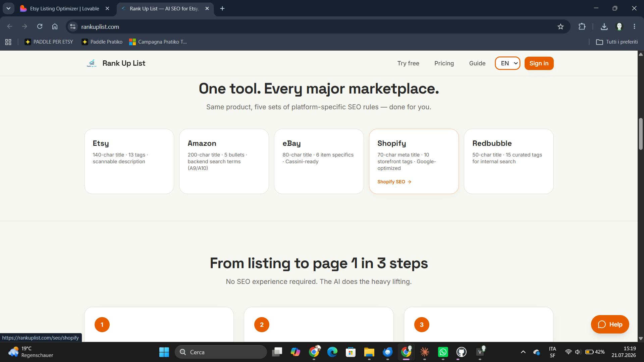Reload the rankuplist.com page

pyautogui.click(x=40, y=26)
